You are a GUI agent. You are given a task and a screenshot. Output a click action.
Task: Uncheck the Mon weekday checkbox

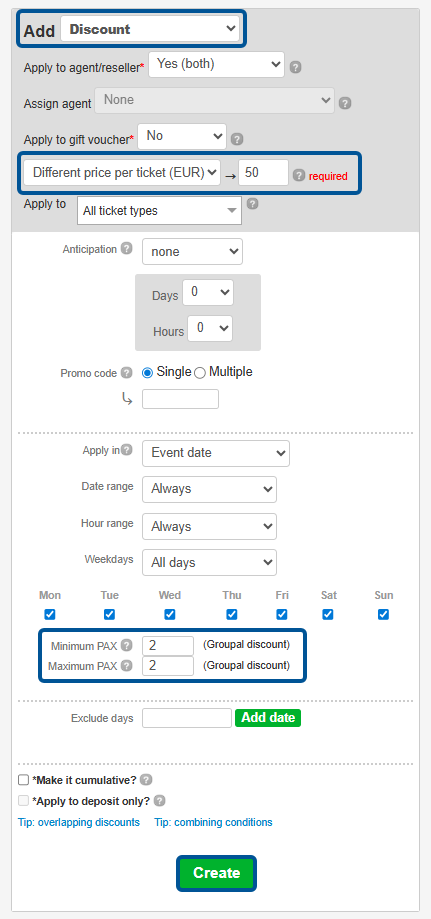[50, 614]
